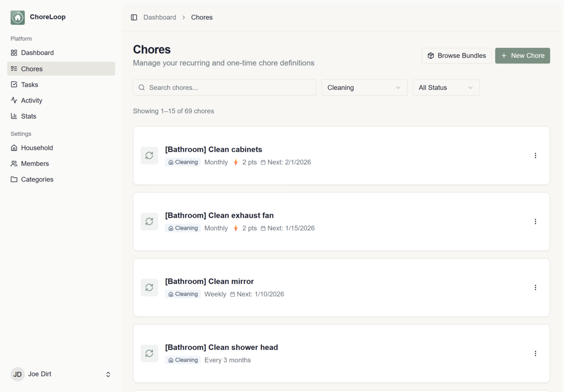This screenshot has height=392, width=564.
Task: Click the calendar icon beside Next: 1/15/2026
Action: (x=263, y=229)
